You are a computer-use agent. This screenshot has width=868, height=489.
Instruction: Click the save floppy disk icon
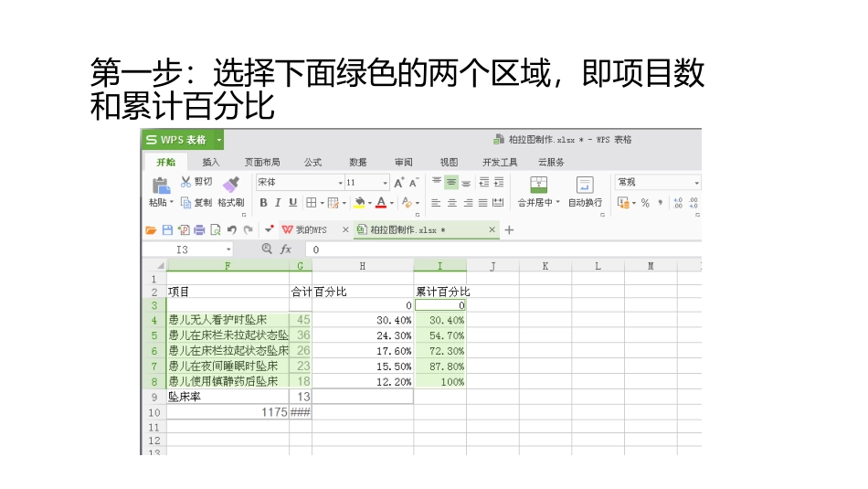pyautogui.click(x=167, y=229)
